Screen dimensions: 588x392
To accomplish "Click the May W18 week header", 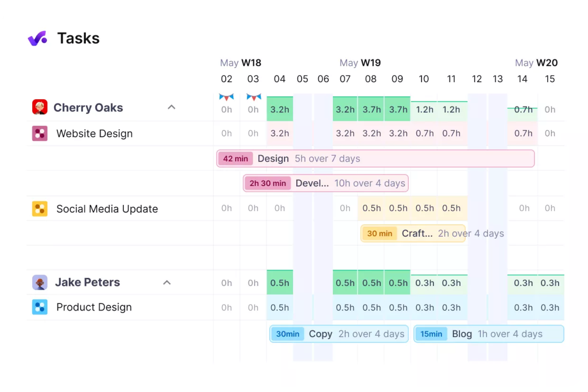I will (241, 63).
